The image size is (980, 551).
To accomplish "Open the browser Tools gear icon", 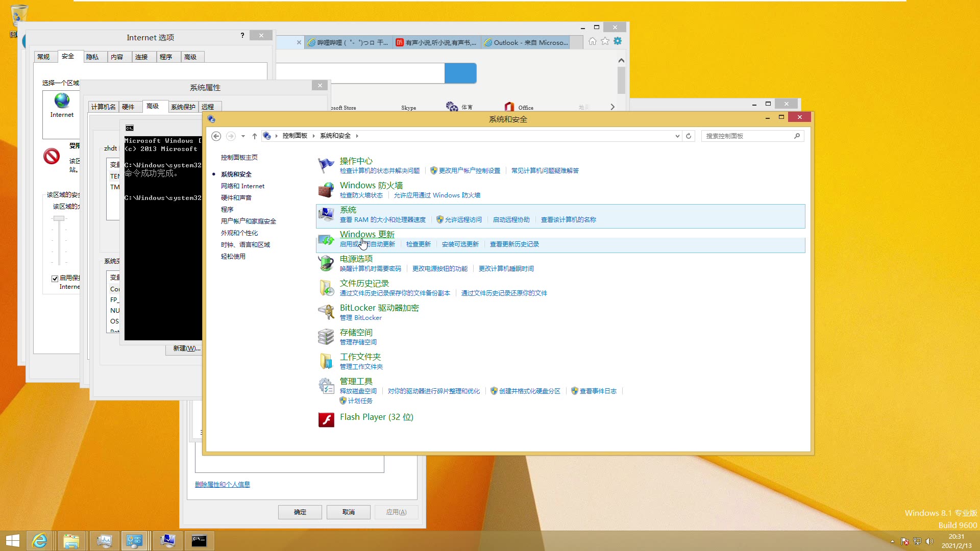I will tap(618, 41).
